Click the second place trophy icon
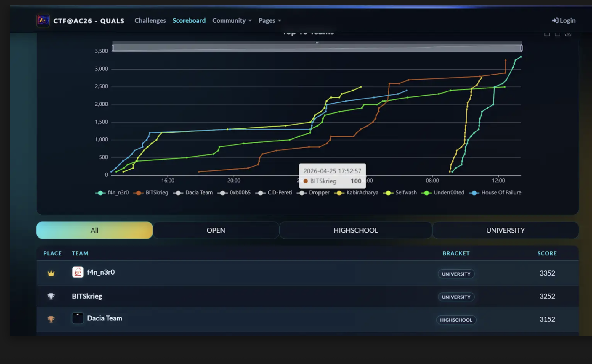 point(51,296)
